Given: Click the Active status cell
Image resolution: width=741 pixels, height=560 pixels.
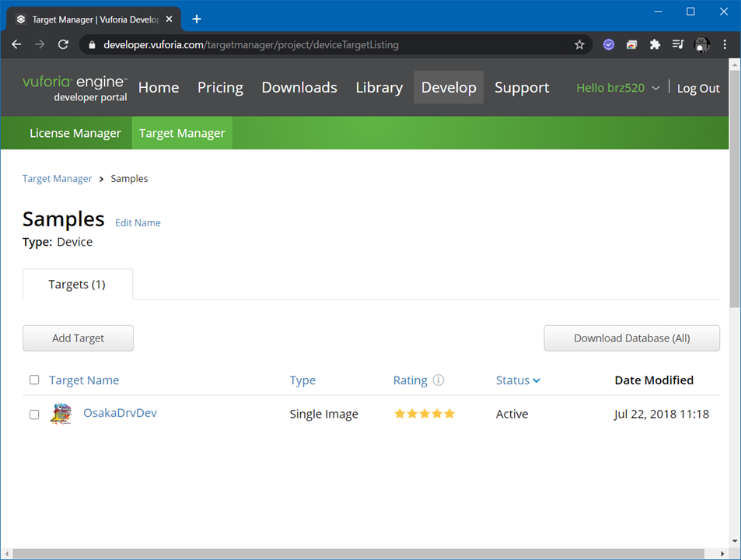Looking at the screenshot, I should (x=512, y=415).
